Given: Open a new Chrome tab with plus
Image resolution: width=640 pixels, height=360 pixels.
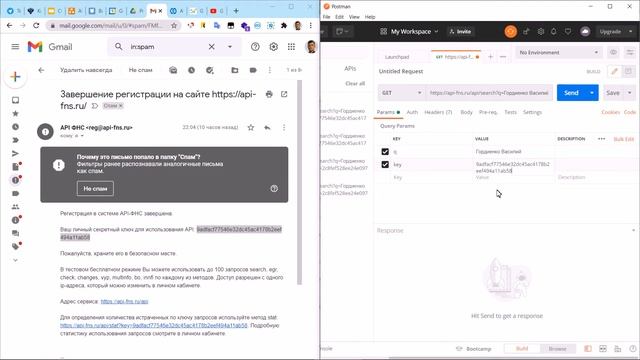Looking at the screenshot, I should click(x=236, y=11).
